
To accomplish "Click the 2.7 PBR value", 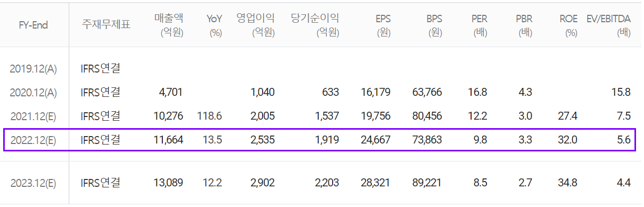I will pos(525,183).
